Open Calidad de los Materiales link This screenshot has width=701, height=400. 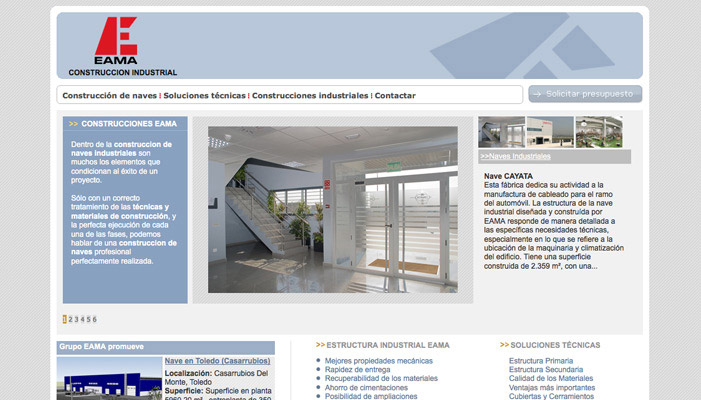pyautogui.click(x=551, y=378)
